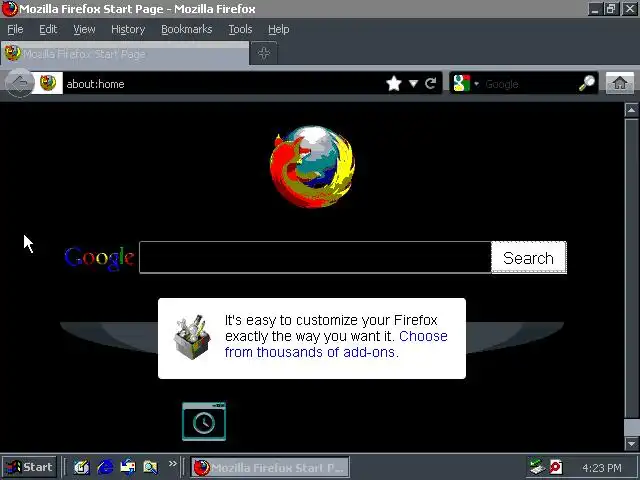Viewport: 640px width, 480px height.
Task: Launch Internet Explorer from quick launch
Action: [x=105, y=467]
